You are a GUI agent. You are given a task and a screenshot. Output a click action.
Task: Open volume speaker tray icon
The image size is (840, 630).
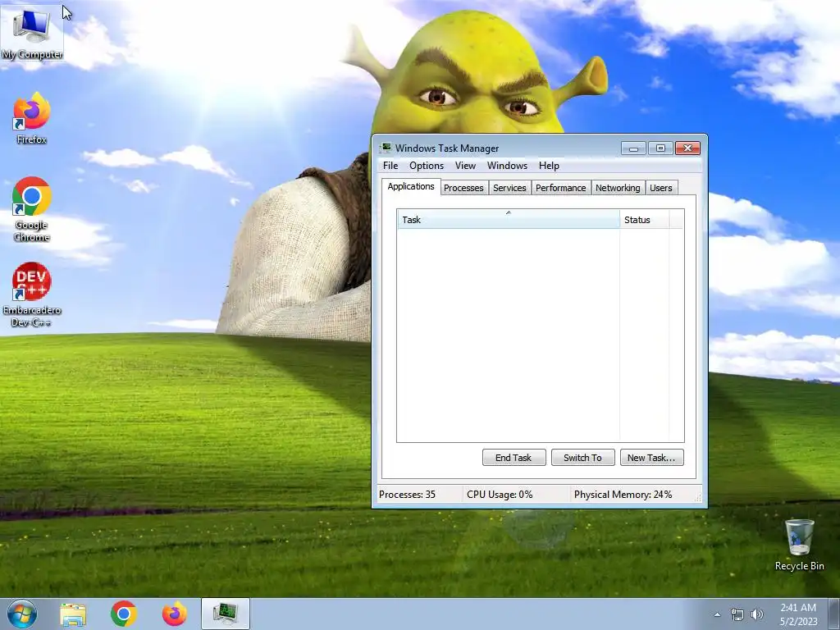[x=756, y=614]
